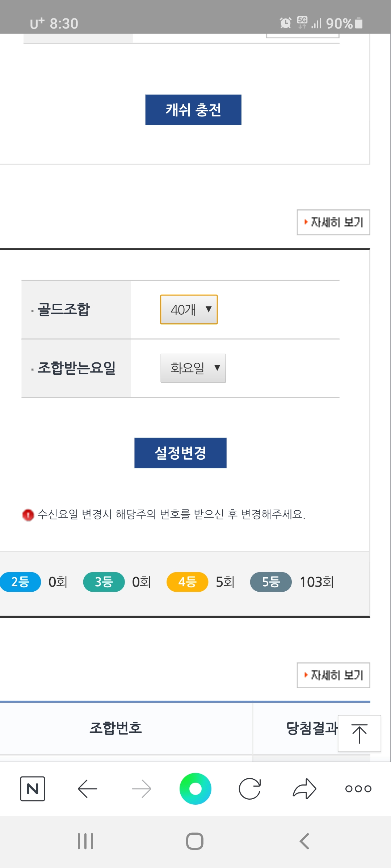This screenshot has height=868, width=391.
Task: Open the 조합받는요일 화요일 dropdown
Action: (x=193, y=368)
